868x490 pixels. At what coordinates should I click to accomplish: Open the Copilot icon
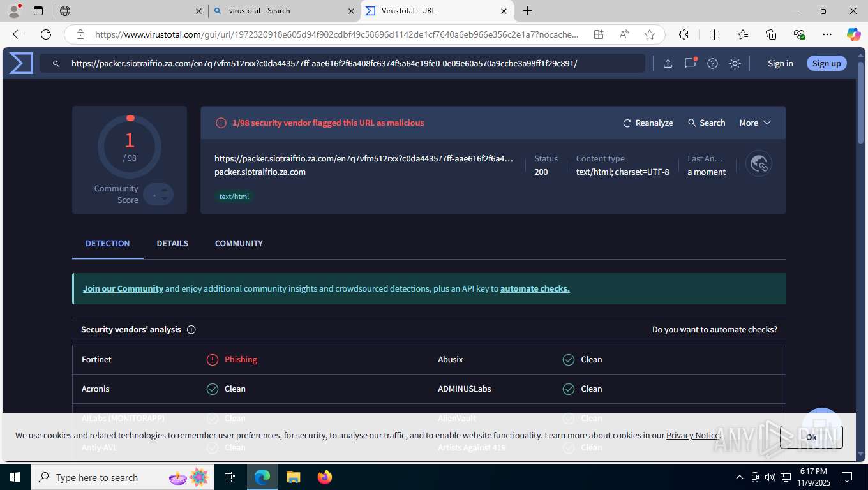pyautogui.click(x=854, y=34)
